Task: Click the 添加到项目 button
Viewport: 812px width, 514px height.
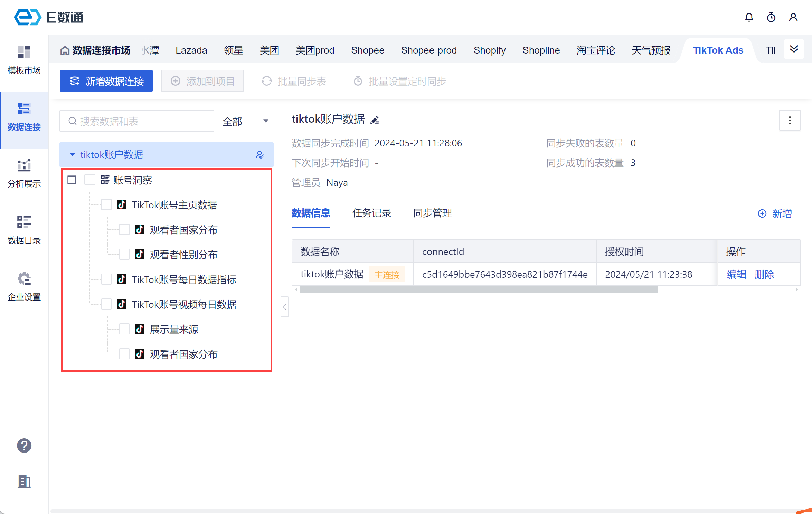Action: pyautogui.click(x=202, y=81)
